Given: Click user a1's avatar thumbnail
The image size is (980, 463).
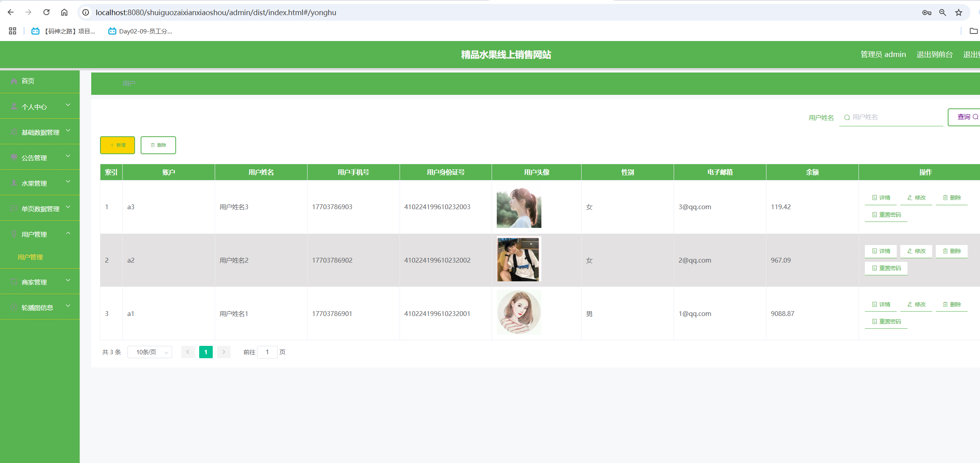Looking at the screenshot, I should click(519, 312).
